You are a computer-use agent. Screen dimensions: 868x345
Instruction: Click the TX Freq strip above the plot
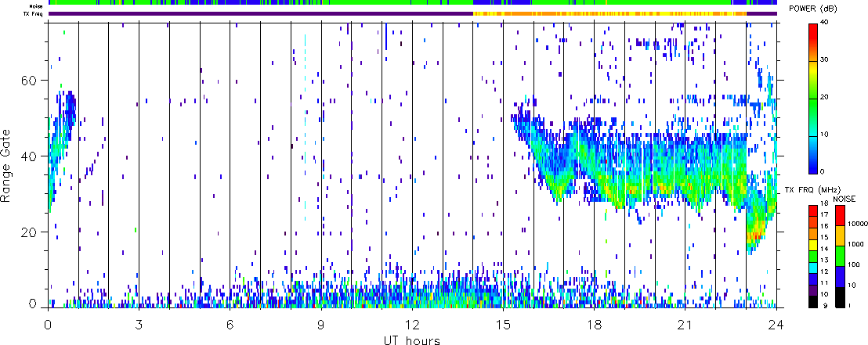tap(413, 13)
